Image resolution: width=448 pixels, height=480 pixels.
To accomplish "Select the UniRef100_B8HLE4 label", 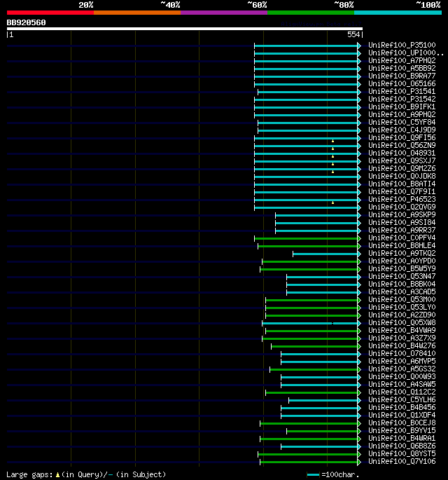I will [402, 245].
